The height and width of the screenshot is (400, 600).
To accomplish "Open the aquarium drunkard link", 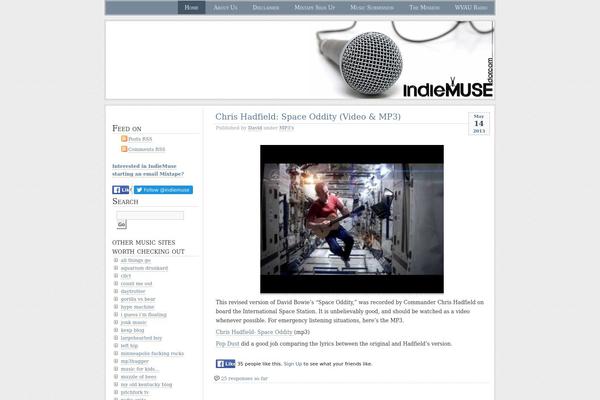I will tap(144, 268).
